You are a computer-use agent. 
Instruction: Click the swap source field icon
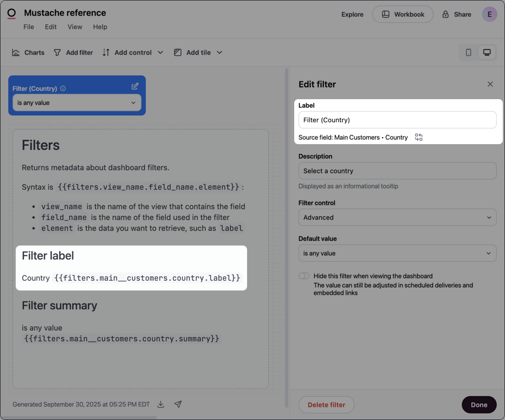(418, 137)
